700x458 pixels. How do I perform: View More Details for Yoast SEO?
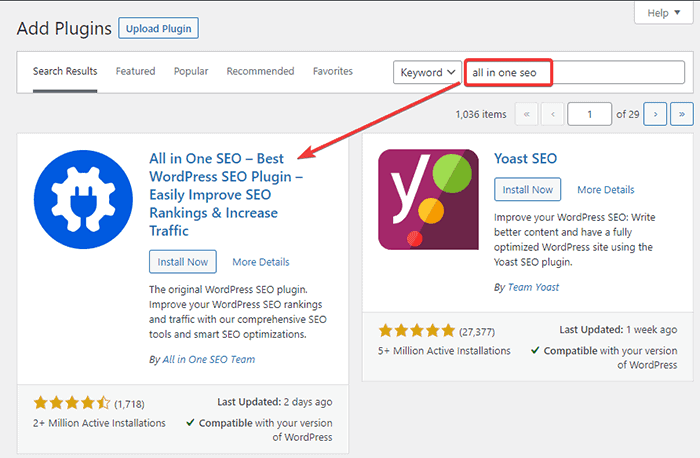pos(605,190)
